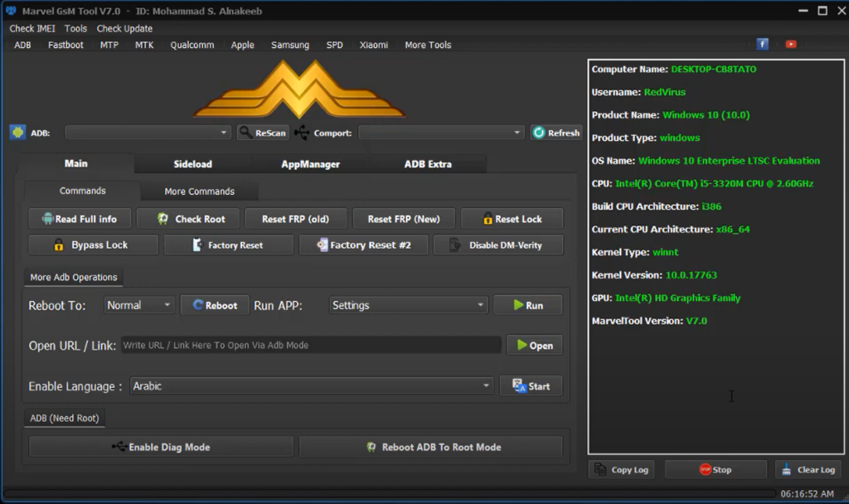Switch to the Apple section

(243, 45)
